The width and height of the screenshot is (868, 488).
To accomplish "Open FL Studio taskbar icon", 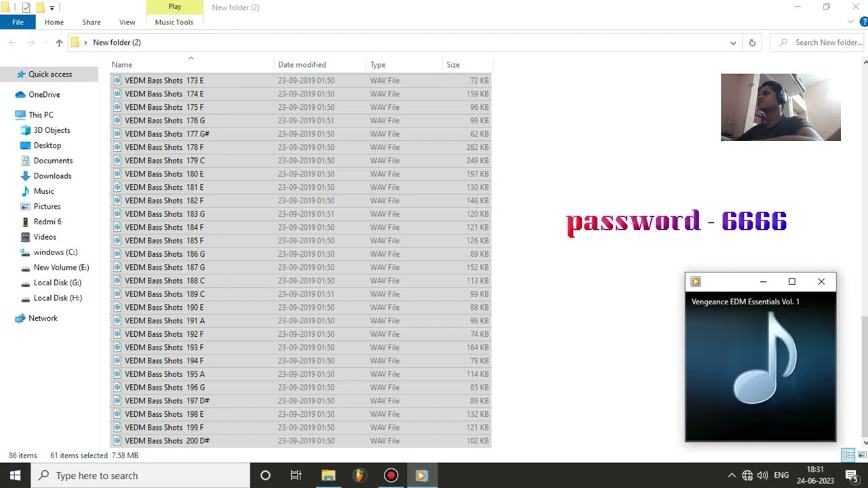I will point(359,475).
